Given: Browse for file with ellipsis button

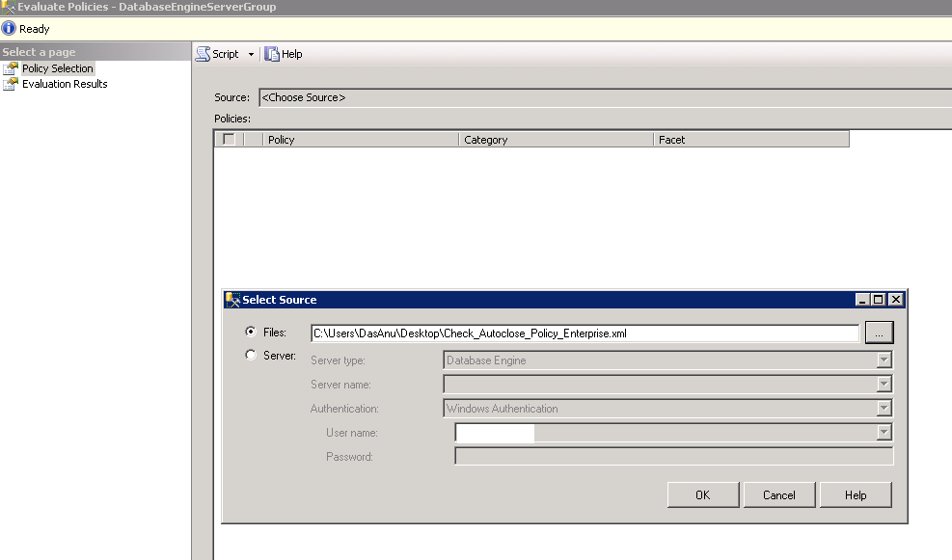Looking at the screenshot, I should point(879,333).
